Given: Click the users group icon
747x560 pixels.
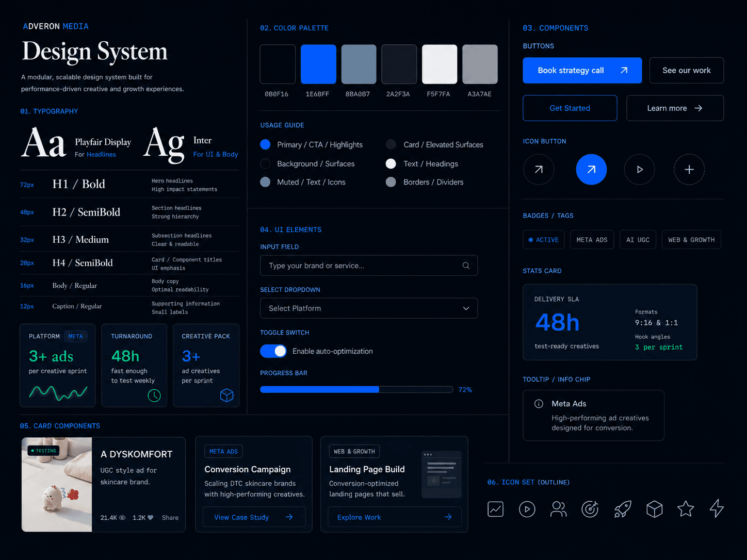Looking at the screenshot, I should tap(559, 509).
